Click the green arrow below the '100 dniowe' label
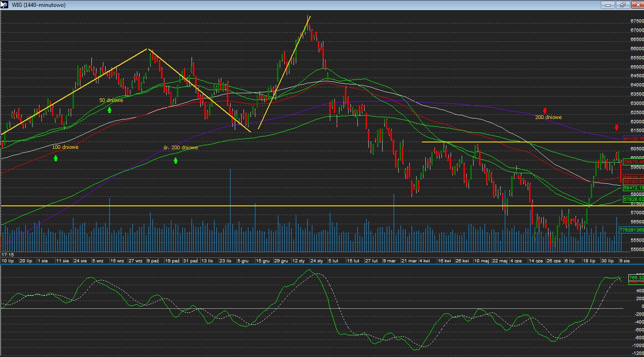This screenshot has width=644, height=357. [56, 158]
